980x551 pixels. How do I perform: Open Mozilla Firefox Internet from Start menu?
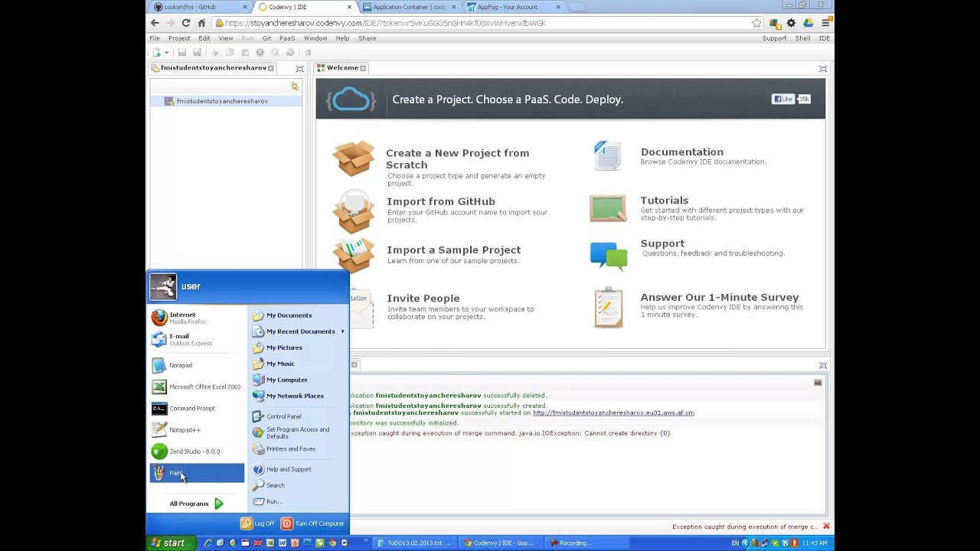[x=197, y=318]
